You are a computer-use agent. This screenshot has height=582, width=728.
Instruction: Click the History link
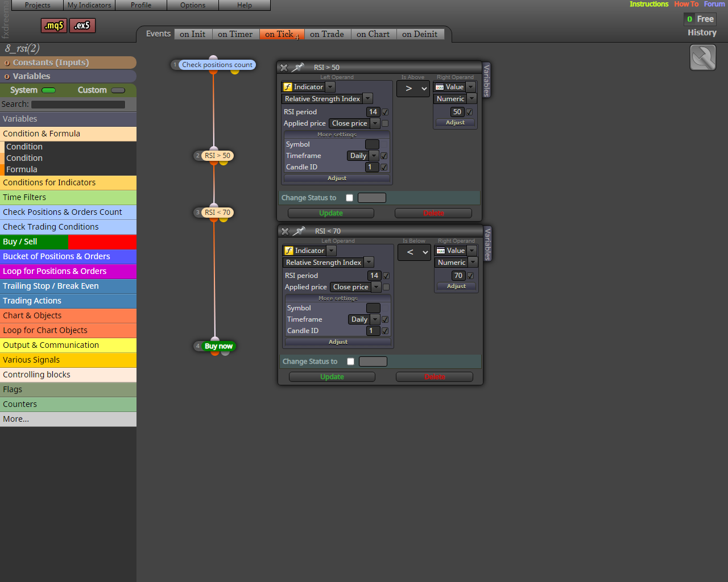tap(702, 32)
